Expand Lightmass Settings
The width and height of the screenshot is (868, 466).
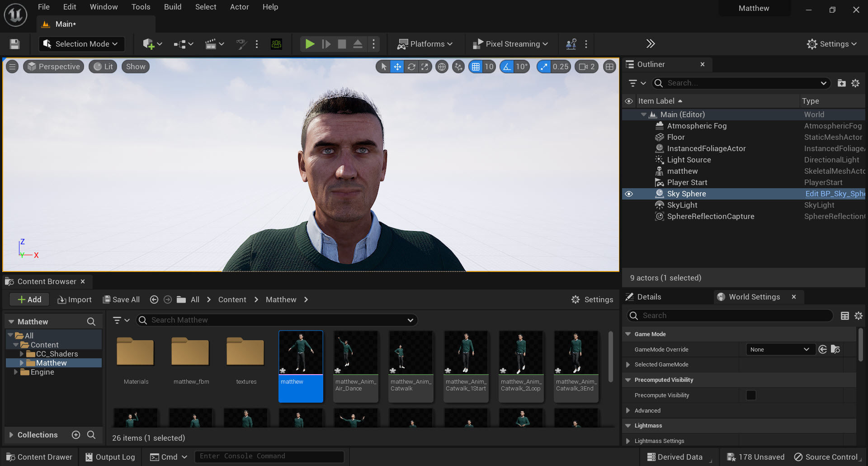click(628, 441)
